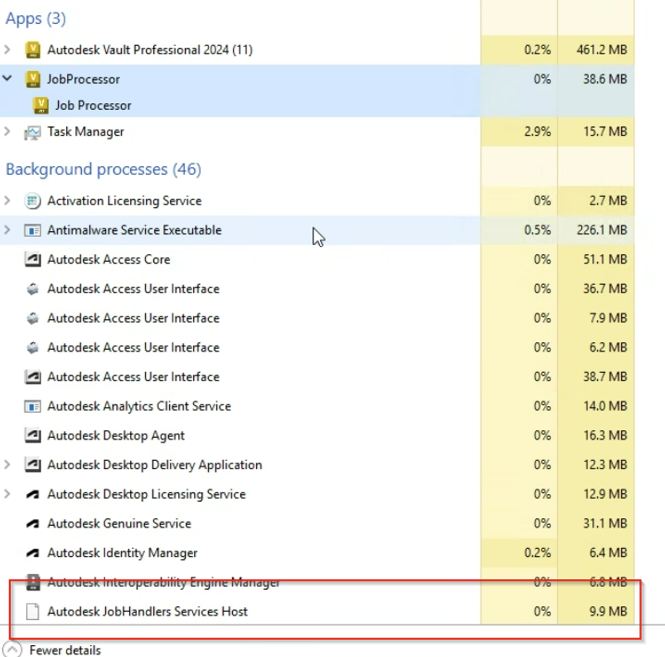
Task: Click the 16.3 MB memory value
Action: [605, 436]
